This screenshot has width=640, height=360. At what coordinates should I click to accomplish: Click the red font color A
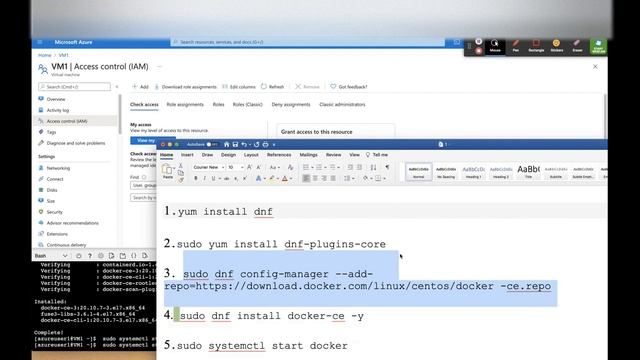(284, 178)
